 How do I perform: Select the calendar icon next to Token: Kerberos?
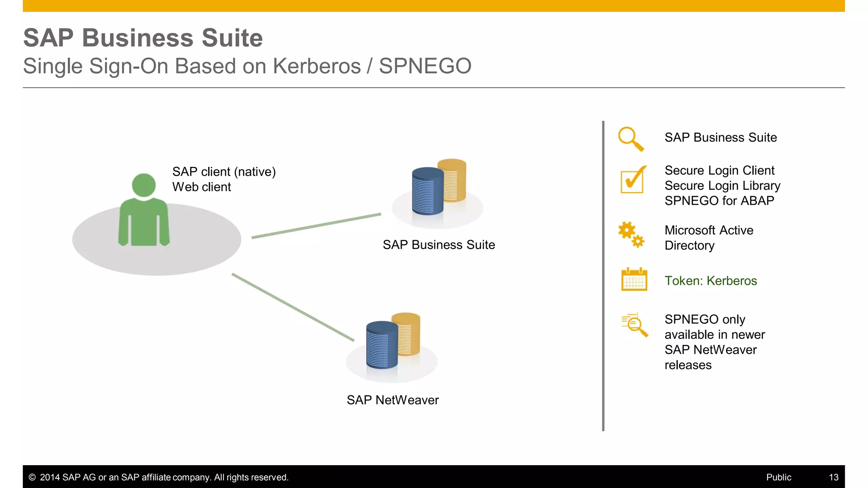(634, 279)
